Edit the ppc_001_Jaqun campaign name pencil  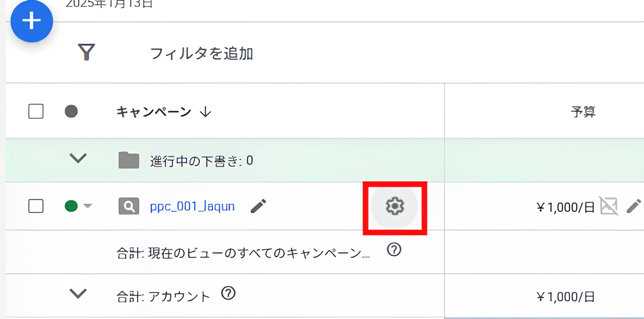[258, 206]
